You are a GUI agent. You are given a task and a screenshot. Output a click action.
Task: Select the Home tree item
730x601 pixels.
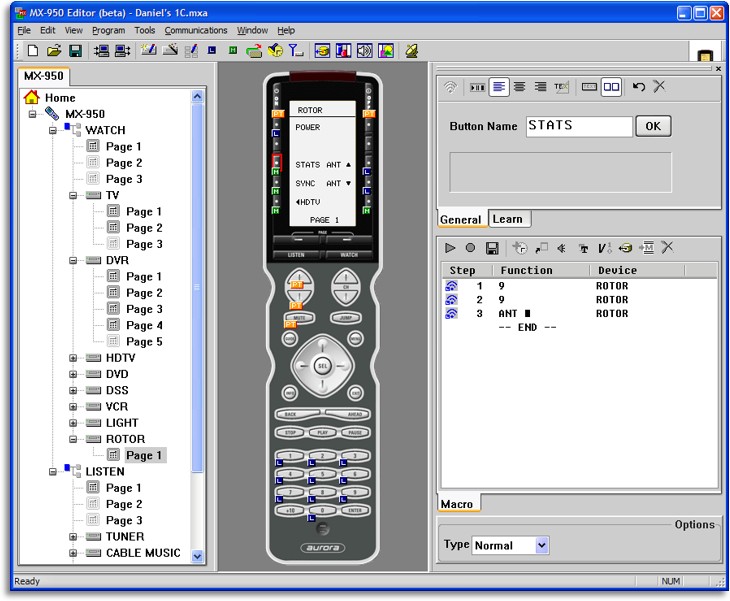coord(60,98)
